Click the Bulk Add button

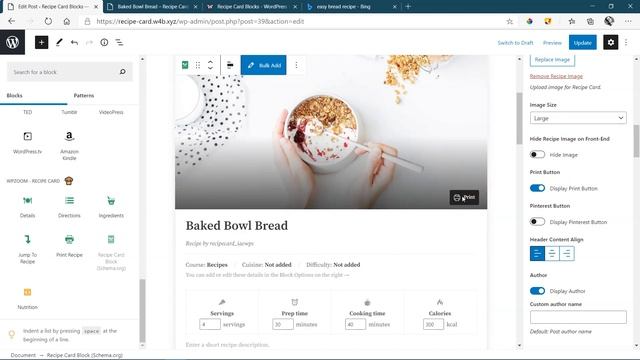(x=263, y=65)
